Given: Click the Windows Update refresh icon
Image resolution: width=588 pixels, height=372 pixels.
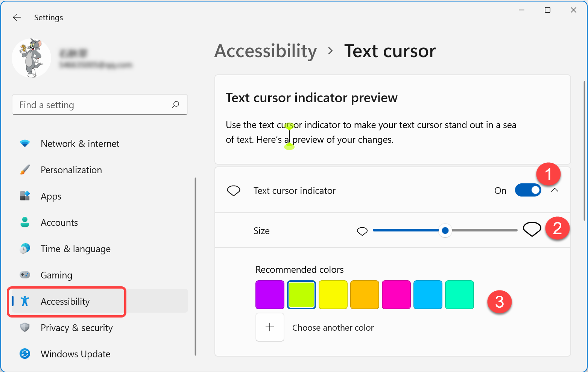Looking at the screenshot, I should (x=25, y=354).
